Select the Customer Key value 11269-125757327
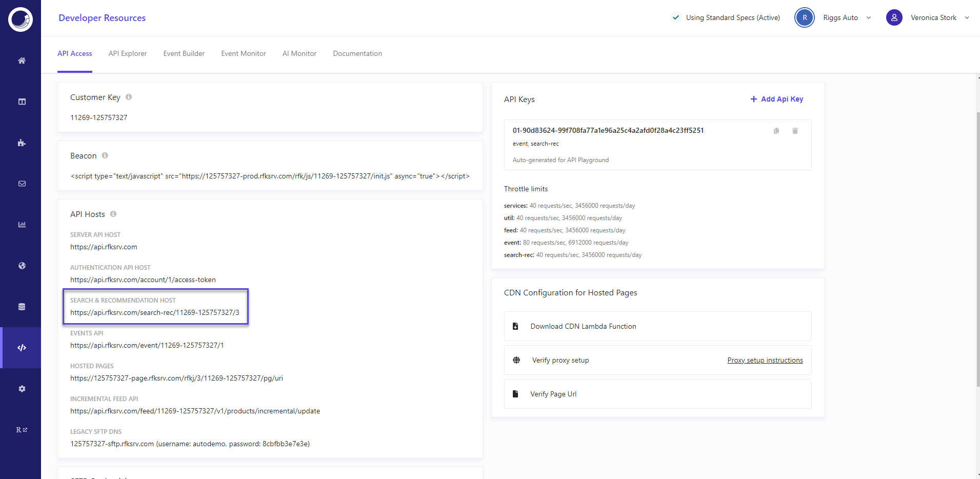The height and width of the screenshot is (479, 980). pos(99,117)
